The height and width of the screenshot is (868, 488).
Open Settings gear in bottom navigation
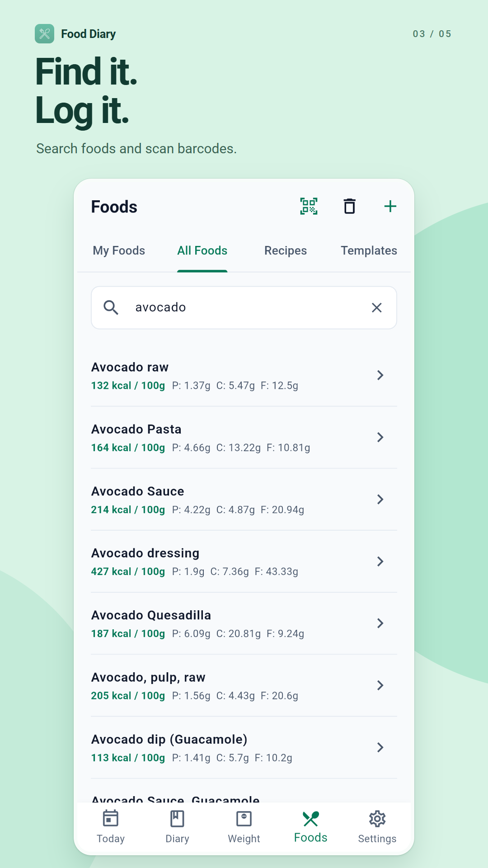pos(377,827)
